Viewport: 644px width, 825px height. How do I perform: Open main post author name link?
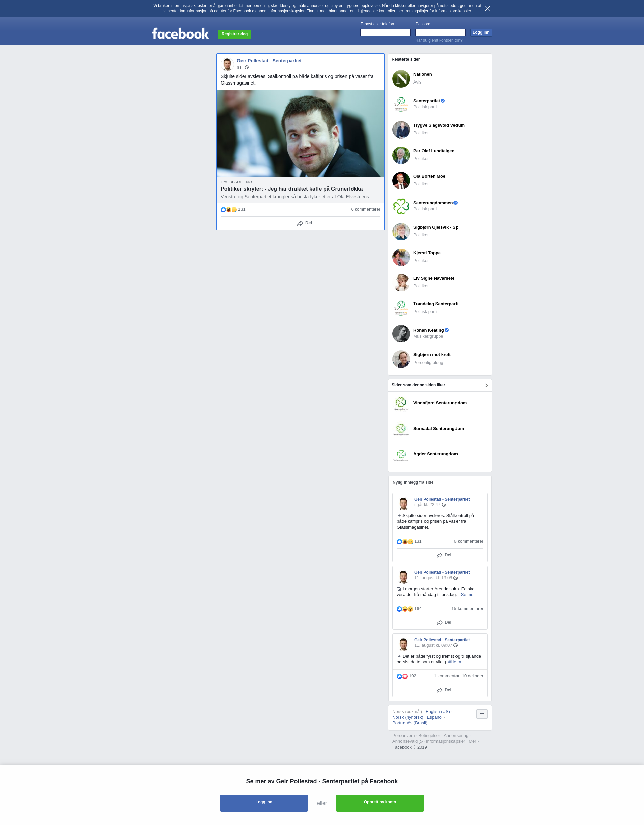(x=269, y=61)
